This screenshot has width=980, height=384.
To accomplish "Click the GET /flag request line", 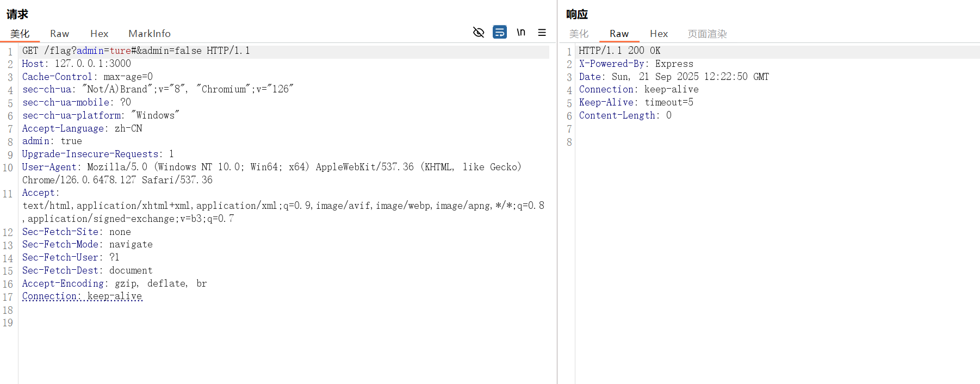I will click(x=136, y=51).
